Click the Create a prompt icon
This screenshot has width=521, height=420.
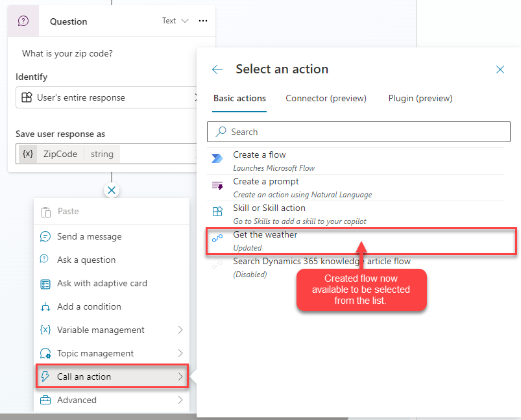point(217,186)
